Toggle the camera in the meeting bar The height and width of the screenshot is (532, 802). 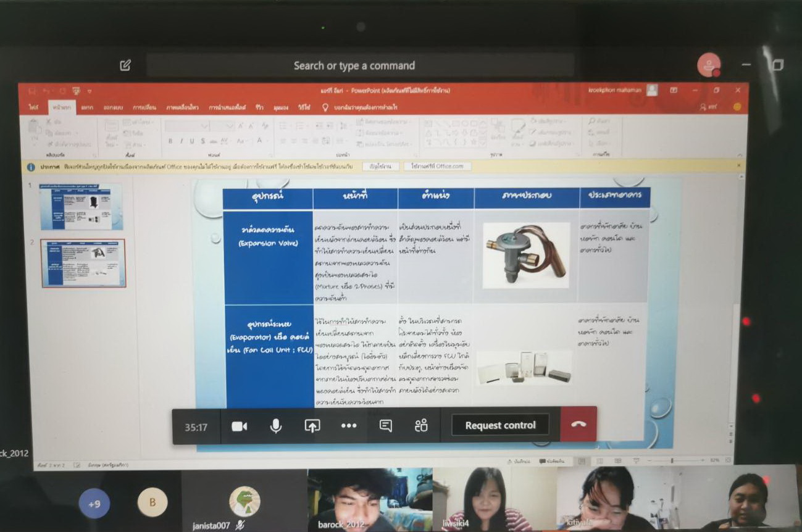click(x=239, y=426)
